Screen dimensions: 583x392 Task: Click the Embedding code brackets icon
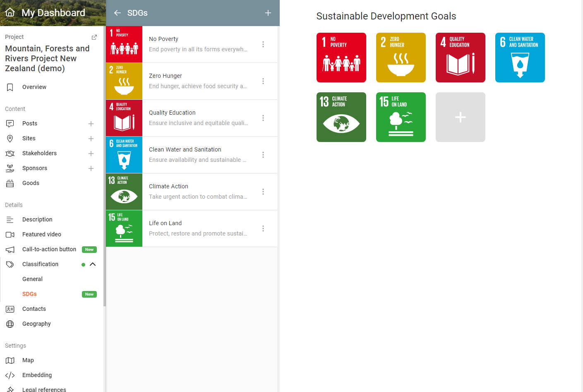(10, 375)
